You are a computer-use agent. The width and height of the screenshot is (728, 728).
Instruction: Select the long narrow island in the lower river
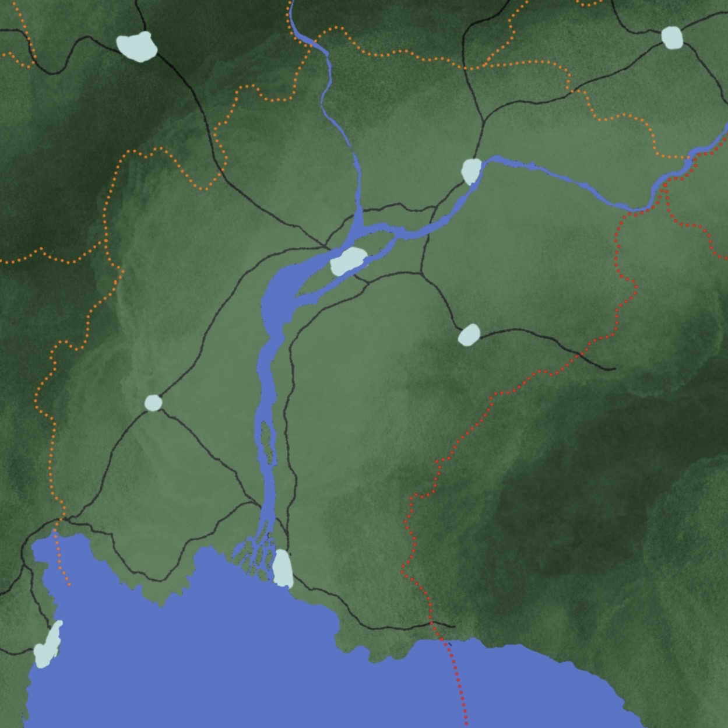pos(267,442)
